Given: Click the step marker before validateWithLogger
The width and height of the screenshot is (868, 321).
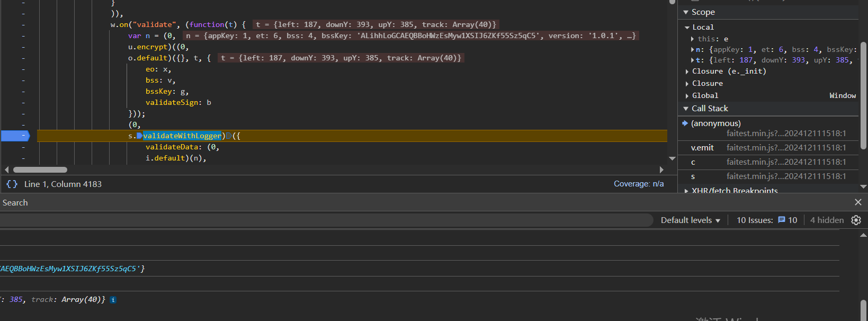Looking at the screenshot, I should coord(139,136).
